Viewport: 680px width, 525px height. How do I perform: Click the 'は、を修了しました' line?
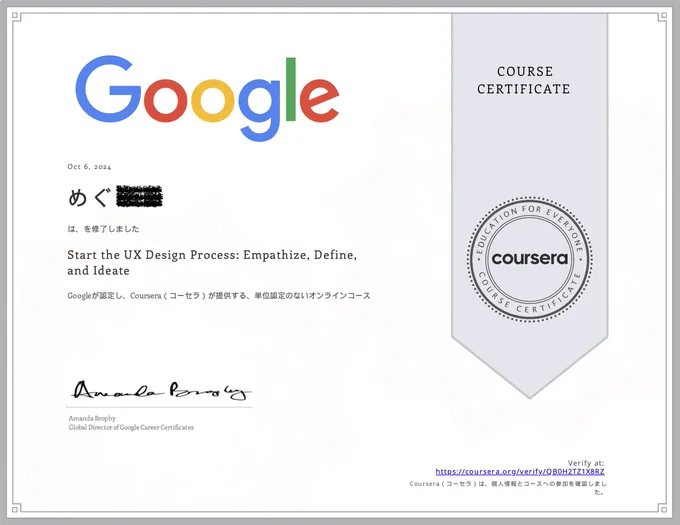(103, 229)
